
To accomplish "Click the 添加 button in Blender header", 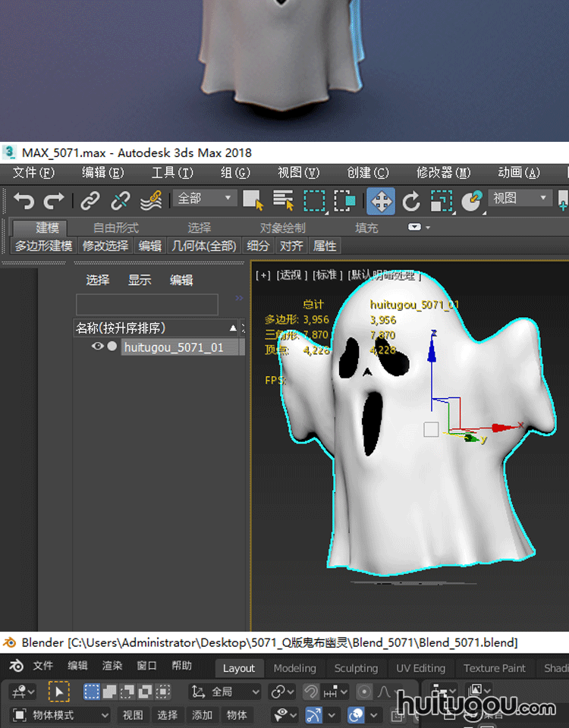I will click(x=202, y=715).
